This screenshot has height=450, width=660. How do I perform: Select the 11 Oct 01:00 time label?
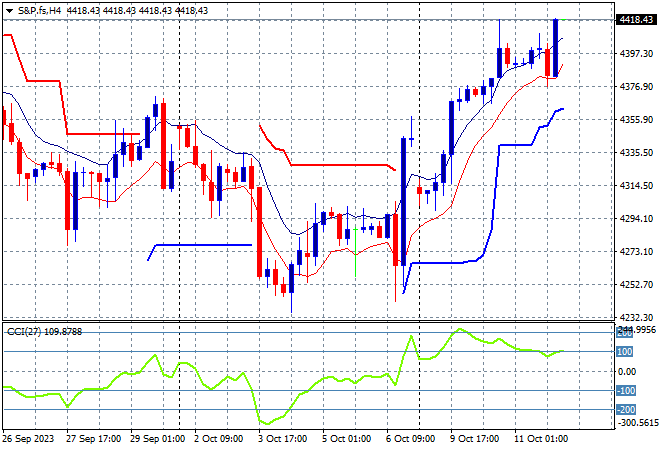[541, 439]
